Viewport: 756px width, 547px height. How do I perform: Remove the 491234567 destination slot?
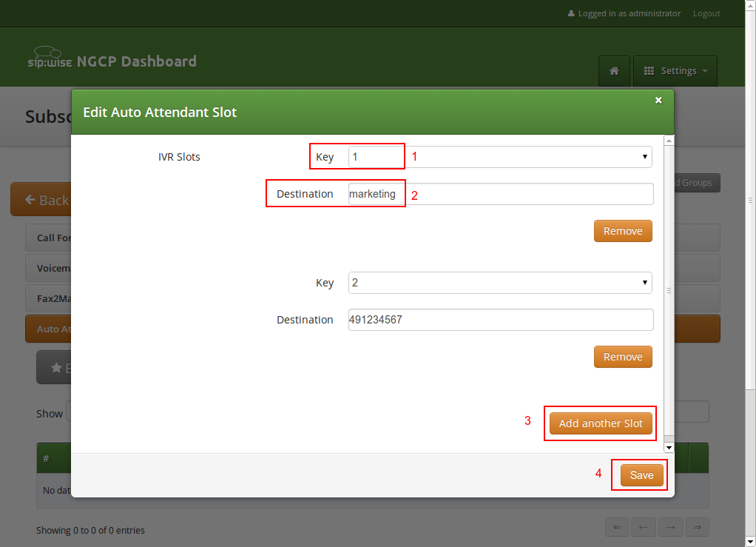[623, 357]
